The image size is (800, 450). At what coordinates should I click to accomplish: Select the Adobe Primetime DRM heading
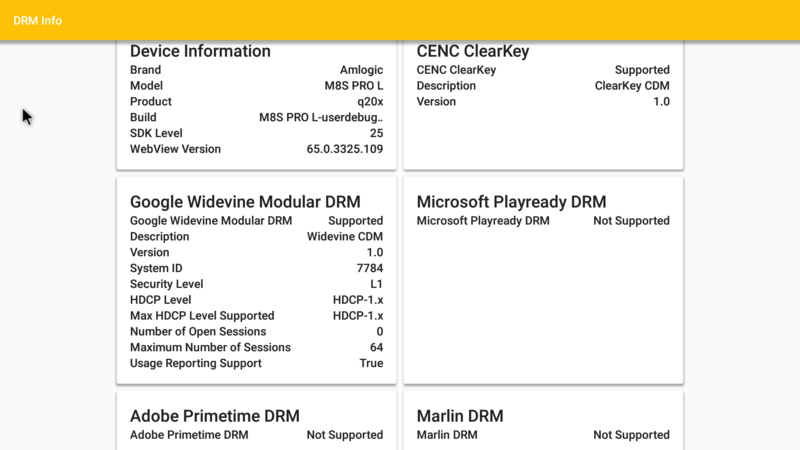click(x=214, y=416)
